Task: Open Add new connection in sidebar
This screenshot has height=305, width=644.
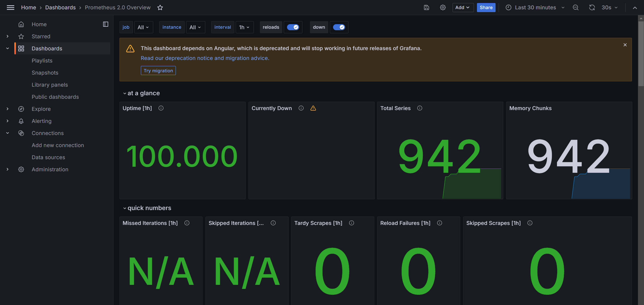Action: pos(58,145)
